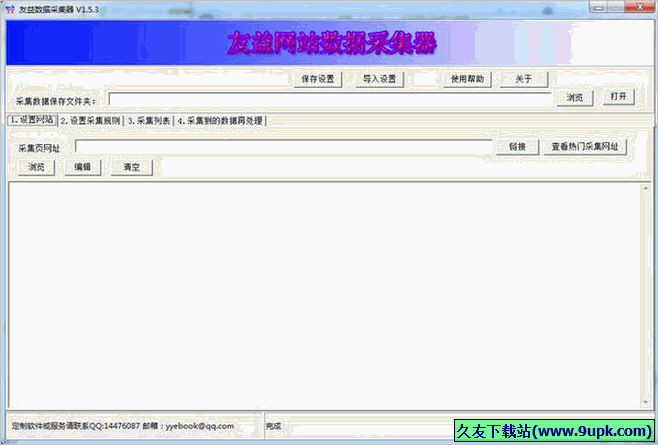Click the application icon in title bar
Image resolution: width=658 pixels, height=445 pixels.
click(10, 9)
